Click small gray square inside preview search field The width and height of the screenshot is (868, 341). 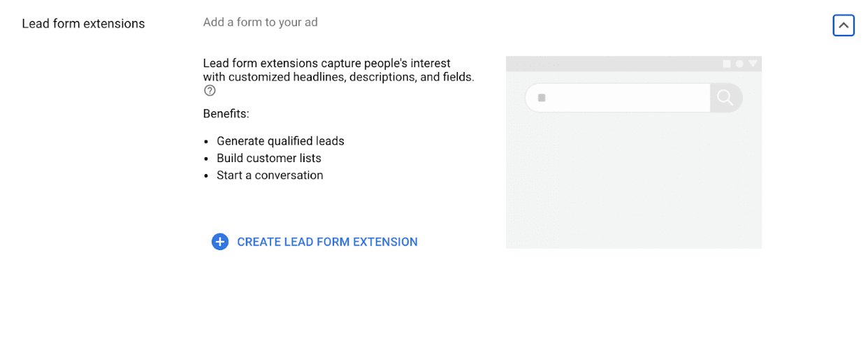[x=541, y=98]
